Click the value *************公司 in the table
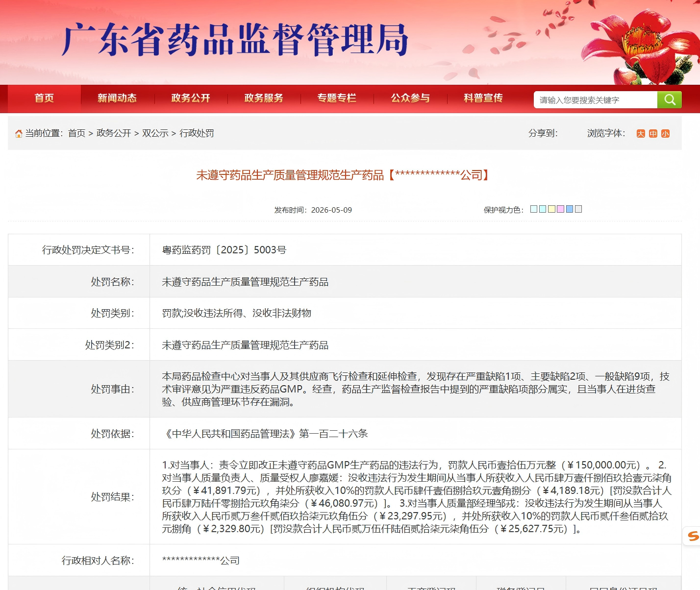Screen dimensions: 700x590 [x=201, y=561]
